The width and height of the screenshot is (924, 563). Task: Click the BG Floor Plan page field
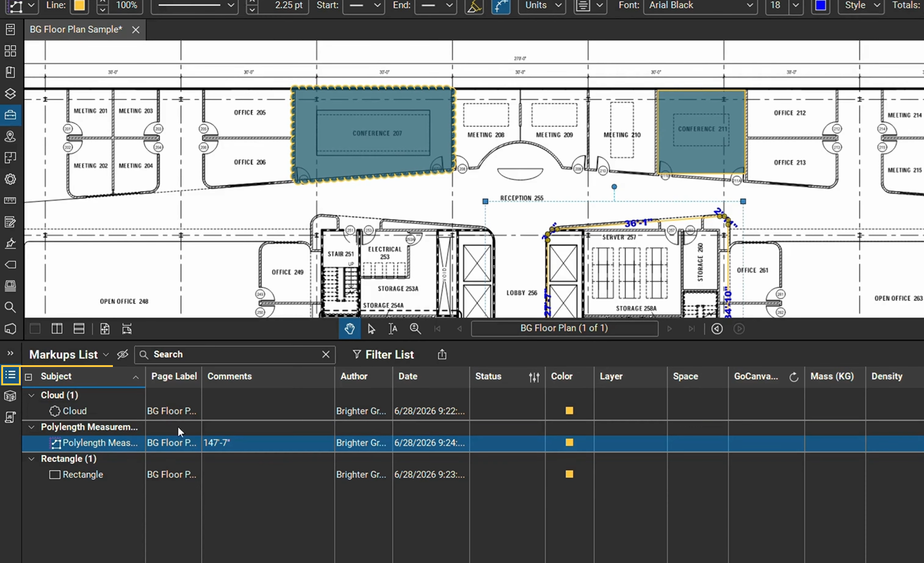point(565,329)
